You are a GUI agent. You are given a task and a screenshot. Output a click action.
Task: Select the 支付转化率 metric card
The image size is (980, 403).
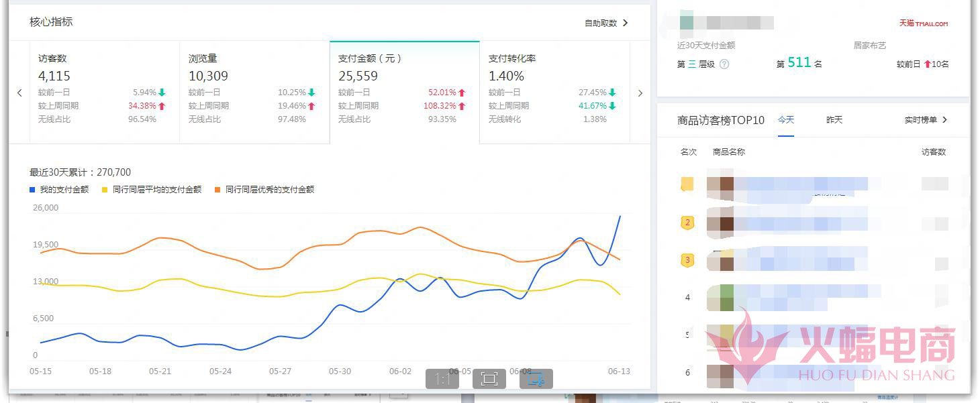(x=554, y=92)
